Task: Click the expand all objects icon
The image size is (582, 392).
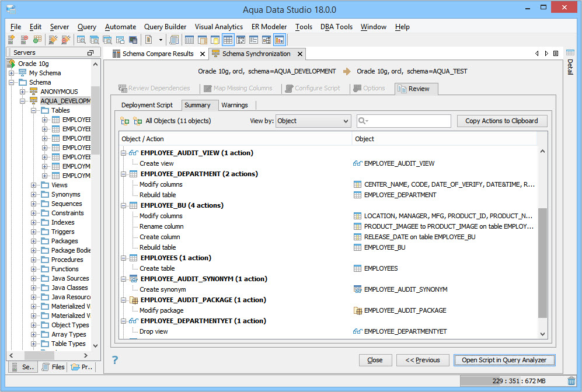Action: click(x=125, y=121)
